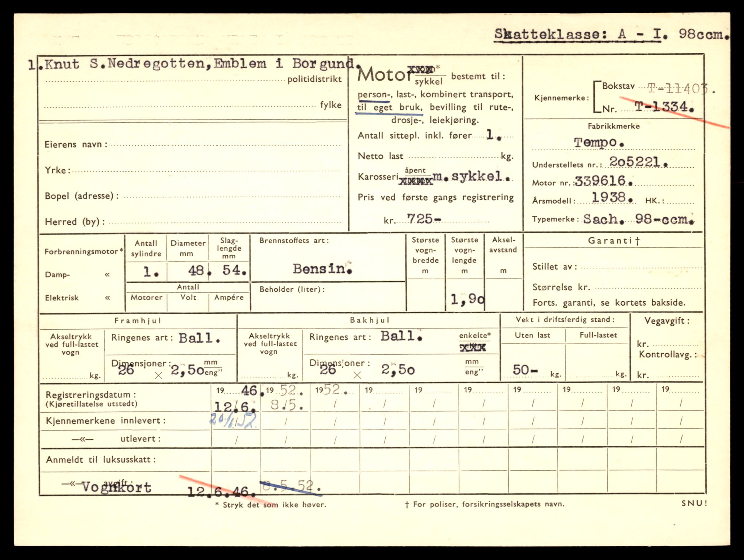Click the Bakhjul dimension value 2,50
The image size is (744, 560).
click(x=398, y=370)
